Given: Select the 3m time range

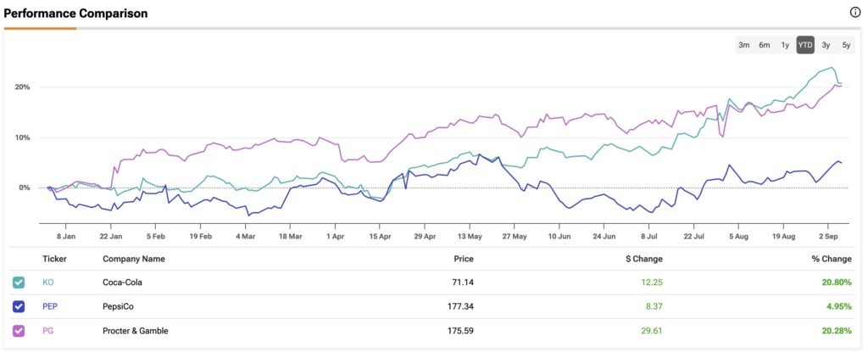Looking at the screenshot, I should [x=743, y=45].
